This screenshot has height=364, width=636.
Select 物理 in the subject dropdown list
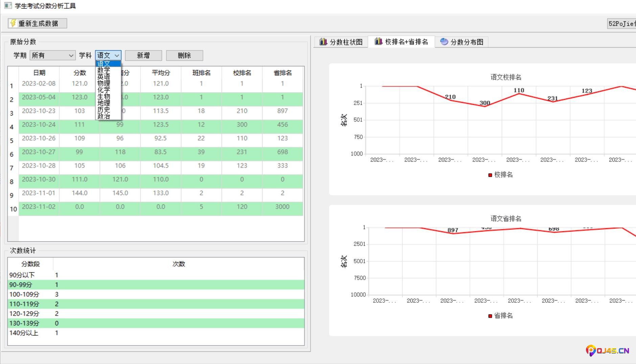[x=108, y=83]
